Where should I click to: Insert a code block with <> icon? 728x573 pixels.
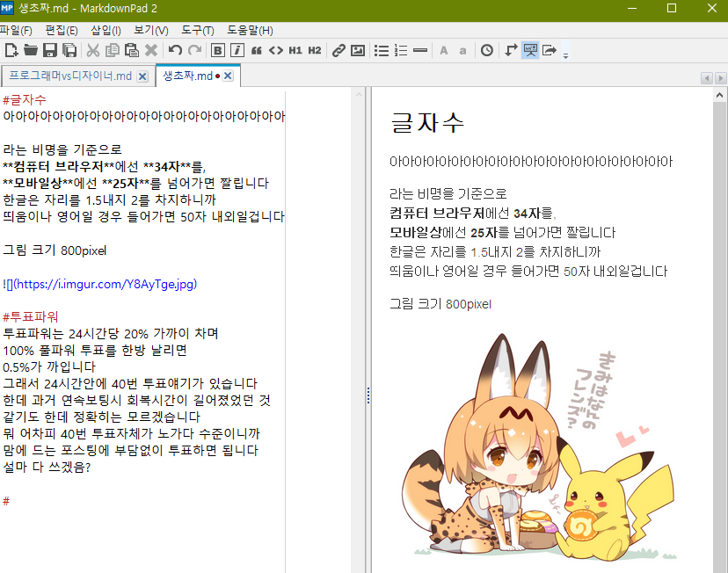(276, 51)
